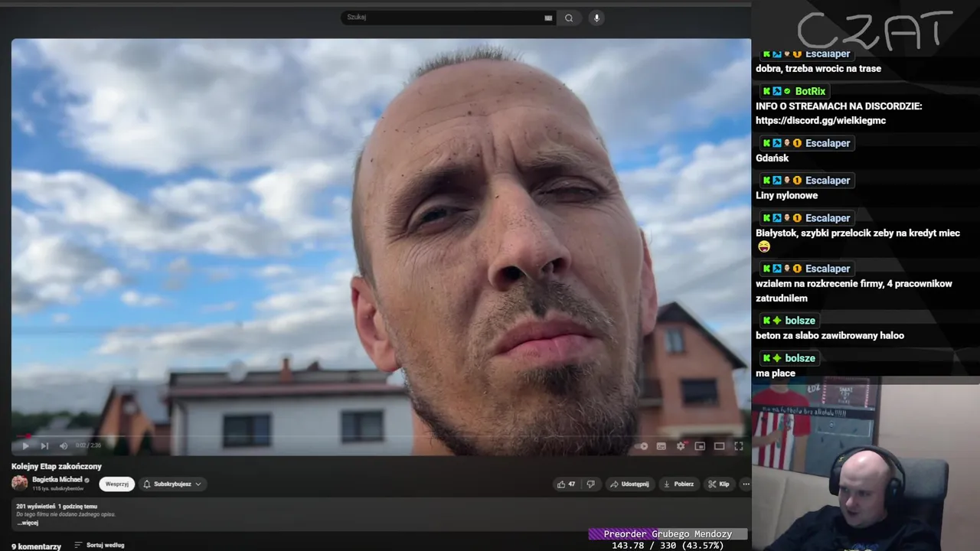Play the YouTube video
The image size is (980, 551).
click(x=25, y=445)
